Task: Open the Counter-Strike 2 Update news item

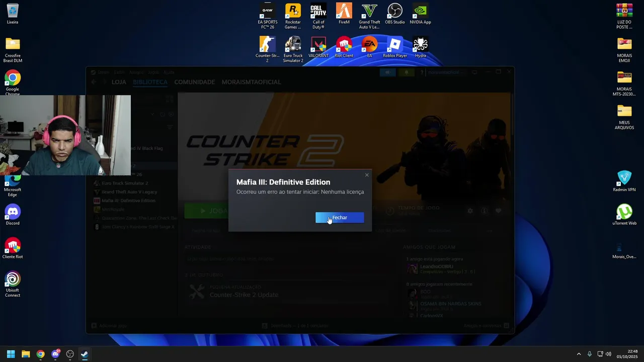Action: (x=244, y=295)
